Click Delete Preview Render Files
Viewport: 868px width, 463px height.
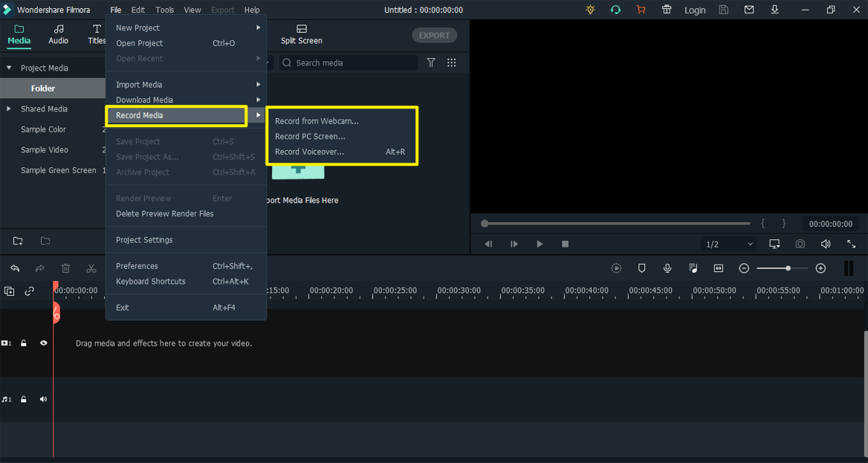tap(187, 214)
